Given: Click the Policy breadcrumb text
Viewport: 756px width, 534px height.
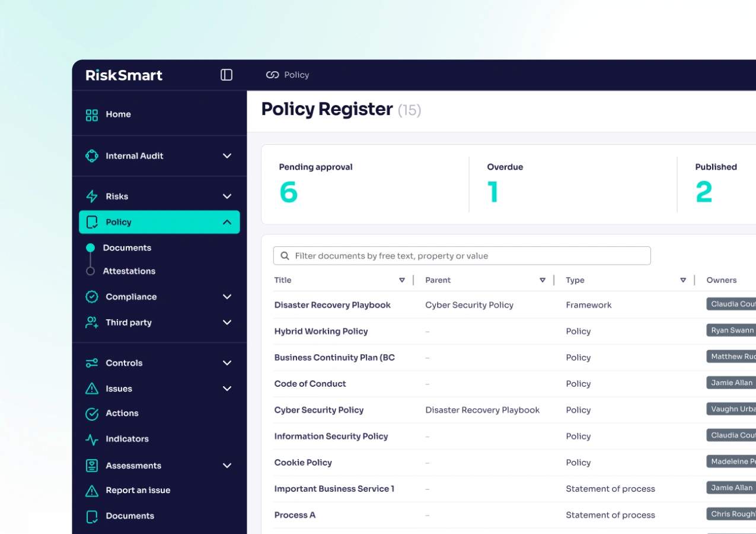Looking at the screenshot, I should [x=296, y=75].
